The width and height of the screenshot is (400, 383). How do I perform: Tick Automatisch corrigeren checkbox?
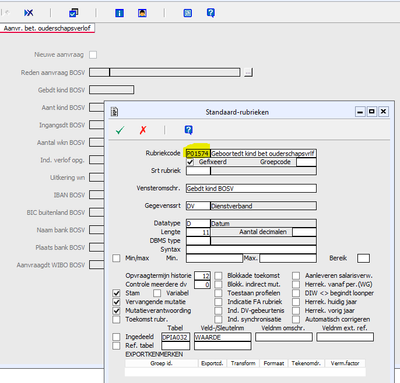tap(296, 319)
